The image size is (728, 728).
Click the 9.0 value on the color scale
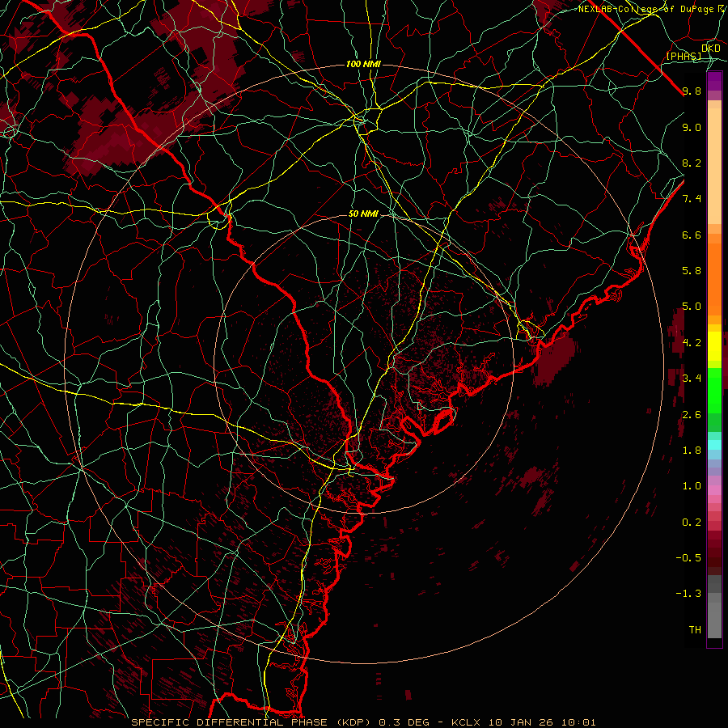[x=692, y=127]
